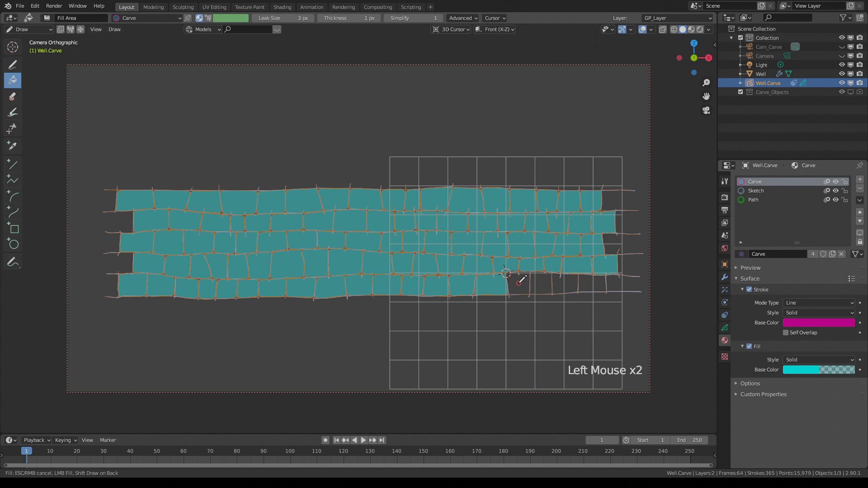Click the jump to end frame button
The width and height of the screenshot is (868, 488).
tap(382, 440)
